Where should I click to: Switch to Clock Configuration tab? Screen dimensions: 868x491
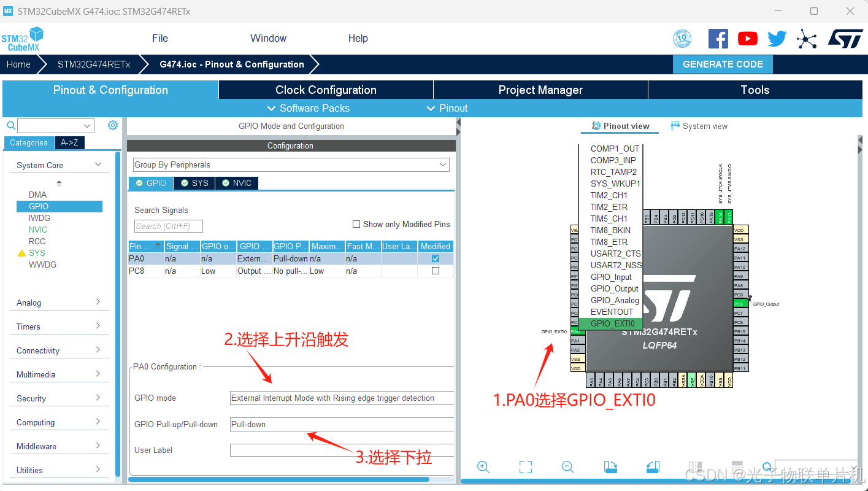tap(326, 90)
